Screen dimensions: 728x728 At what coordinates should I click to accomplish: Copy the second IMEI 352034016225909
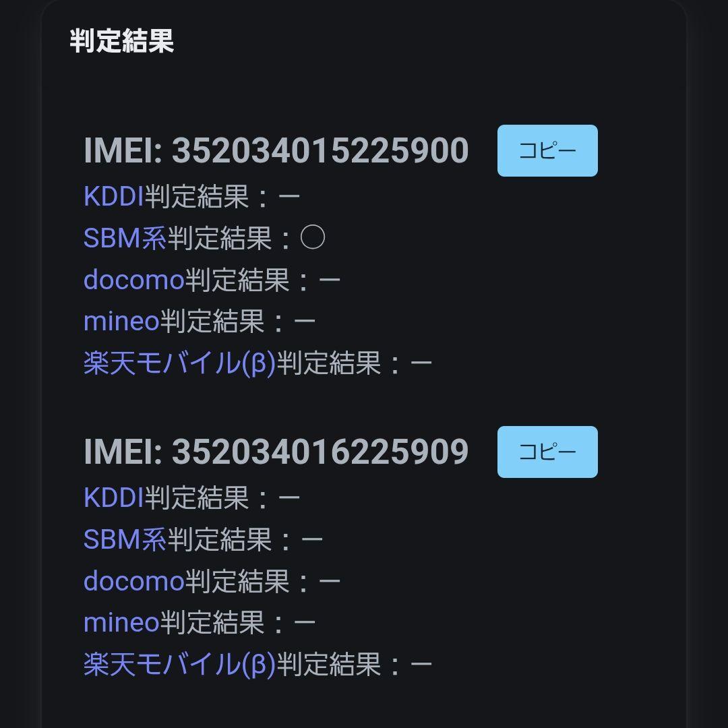(x=547, y=452)
